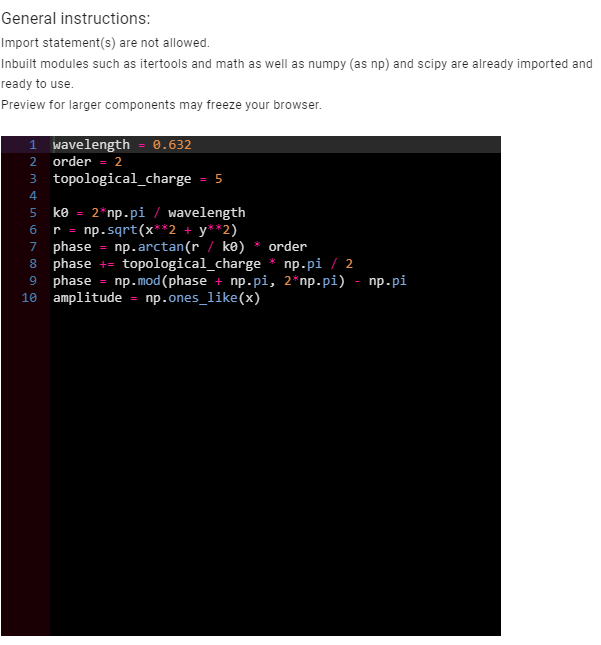Place cursor on the order value 2
Screen dimensions: 601x645
tap(118, 162)
